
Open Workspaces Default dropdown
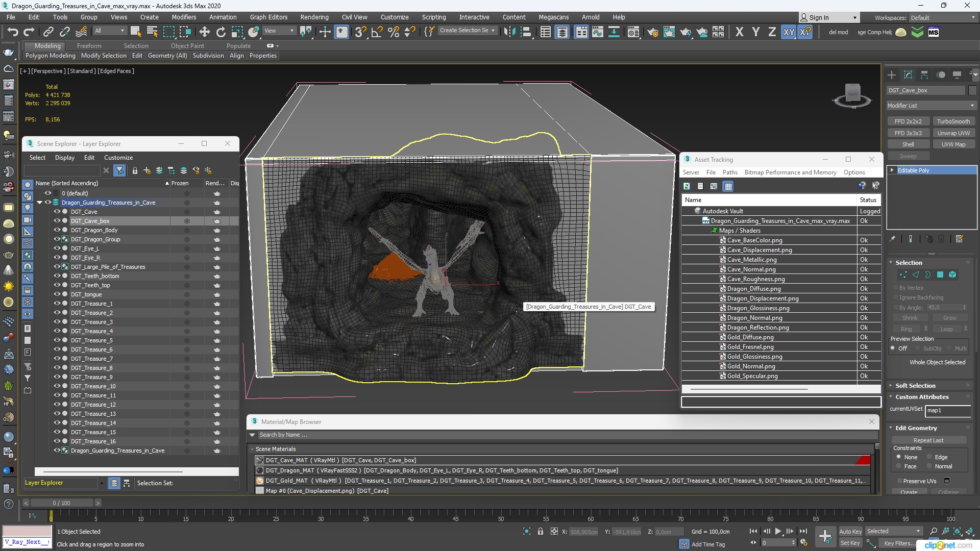coord(942,18)
